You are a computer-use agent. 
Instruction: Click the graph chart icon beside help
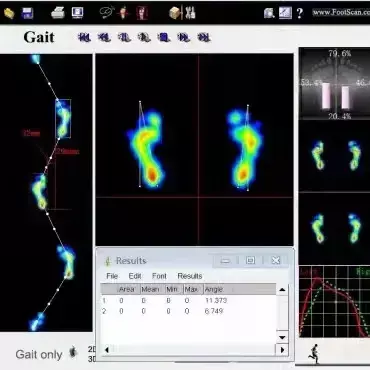[285, 13]
